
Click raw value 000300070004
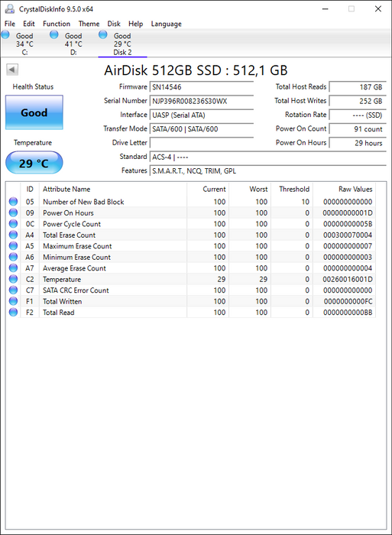(348, 235)
